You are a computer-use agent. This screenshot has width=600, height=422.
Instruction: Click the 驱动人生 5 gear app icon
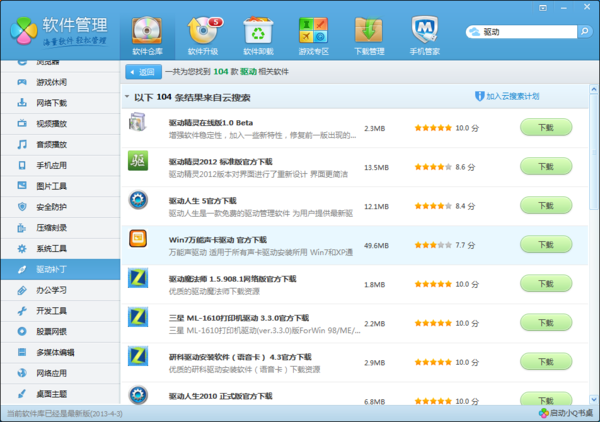coord(138,200)
